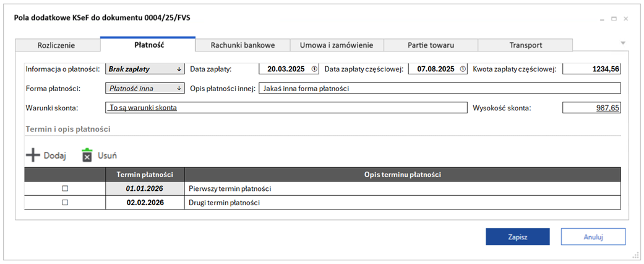
Task: Go to the Umowa i zamówienie tab
Action: [x=336, y=45]
